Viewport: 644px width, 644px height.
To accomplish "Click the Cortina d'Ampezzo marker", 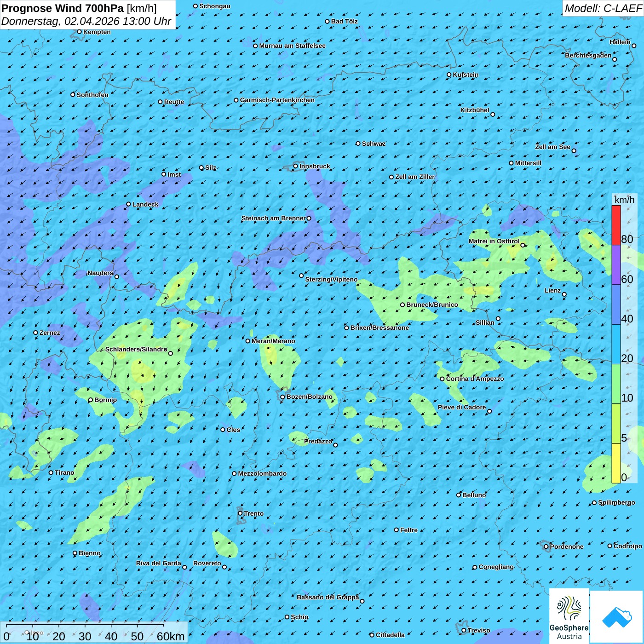I will coord(443,379).
